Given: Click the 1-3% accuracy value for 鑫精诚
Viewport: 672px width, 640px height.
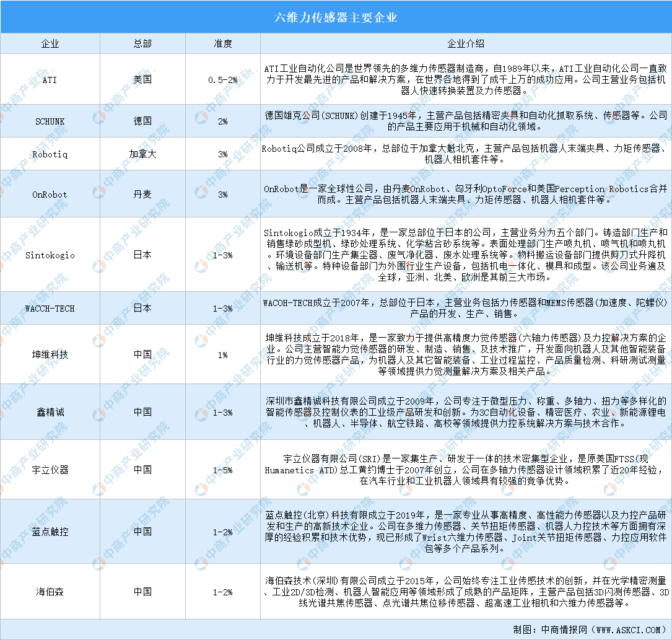Looking at the screenshot, I should [x=222, y=413].
